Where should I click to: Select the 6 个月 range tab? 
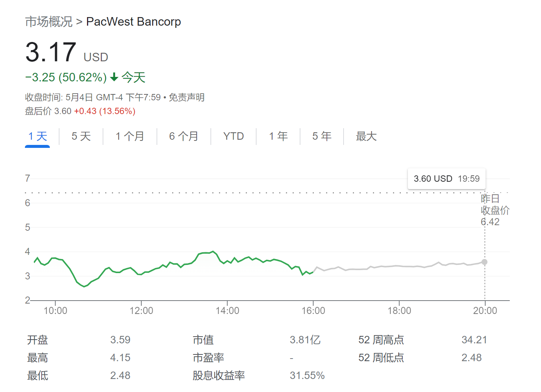tap(184, 136)
